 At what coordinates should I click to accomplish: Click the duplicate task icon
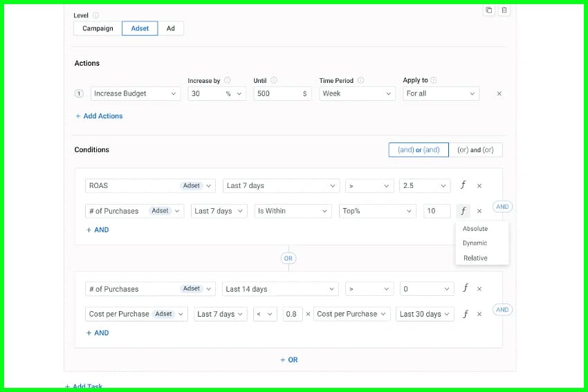click(x=488, y=10)
